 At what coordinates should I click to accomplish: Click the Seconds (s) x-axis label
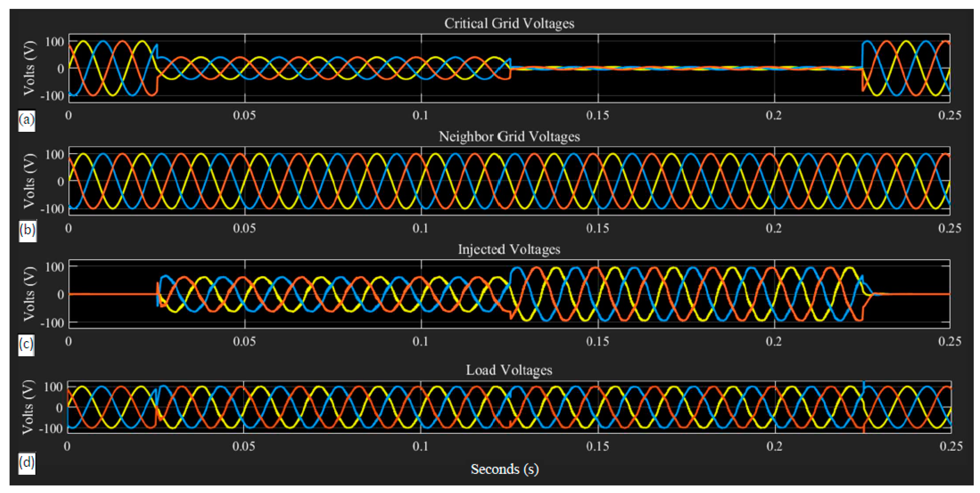tap(504, 469)
